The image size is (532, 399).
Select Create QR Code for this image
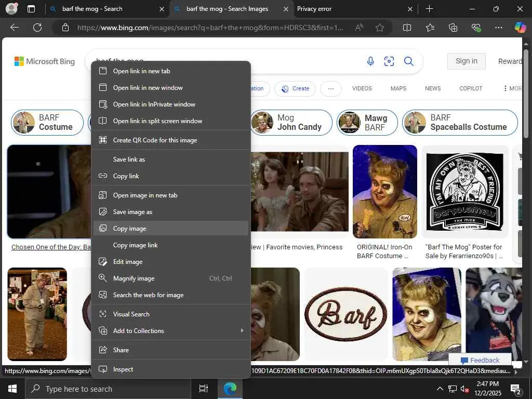click(171, 140)
